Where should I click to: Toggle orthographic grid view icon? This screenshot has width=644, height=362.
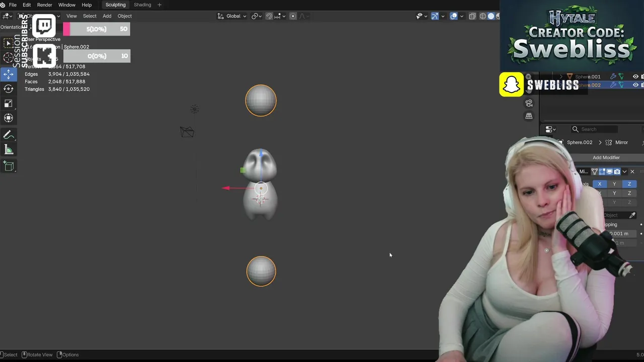(x=529, y=116)
